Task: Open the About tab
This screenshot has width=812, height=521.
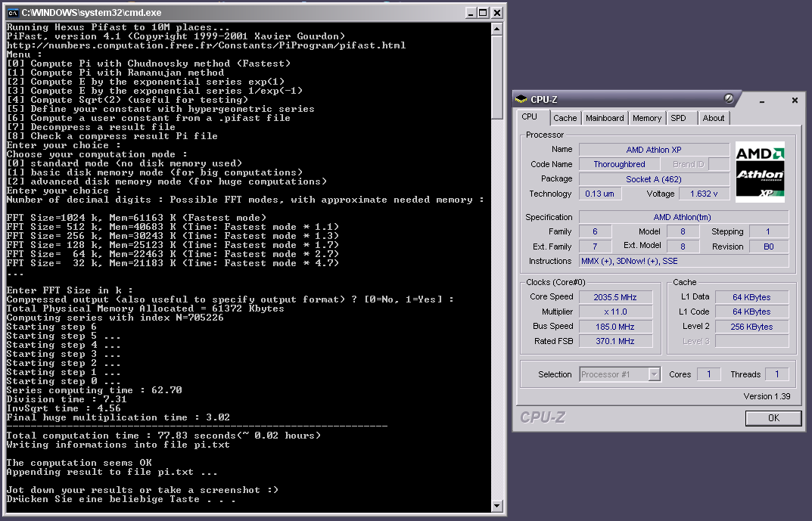Action: click(x=714, y=118)
